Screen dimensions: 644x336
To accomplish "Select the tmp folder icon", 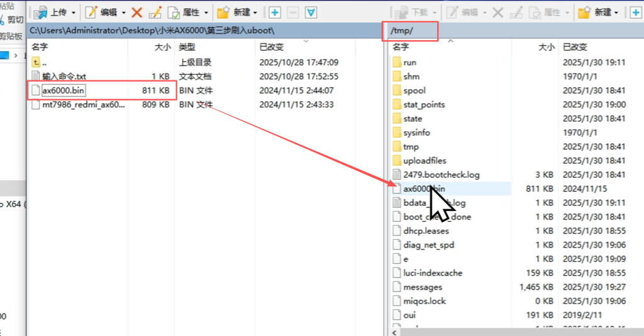I will tap(397, 146).
